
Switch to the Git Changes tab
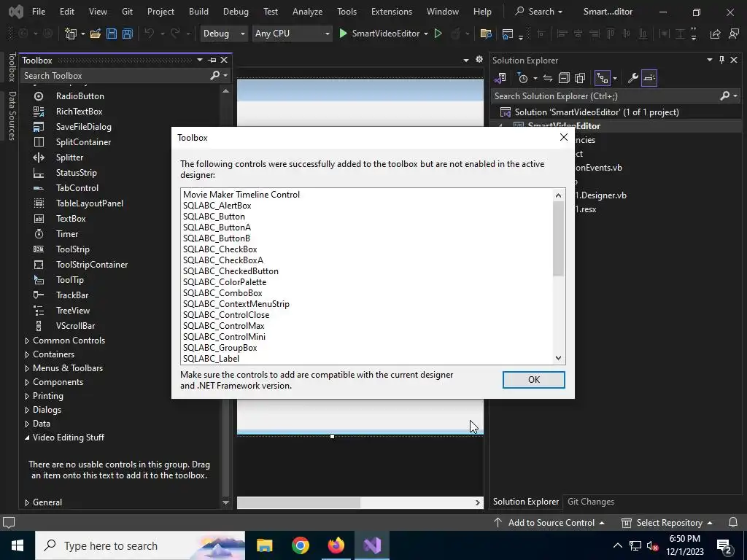coord(591,502)
